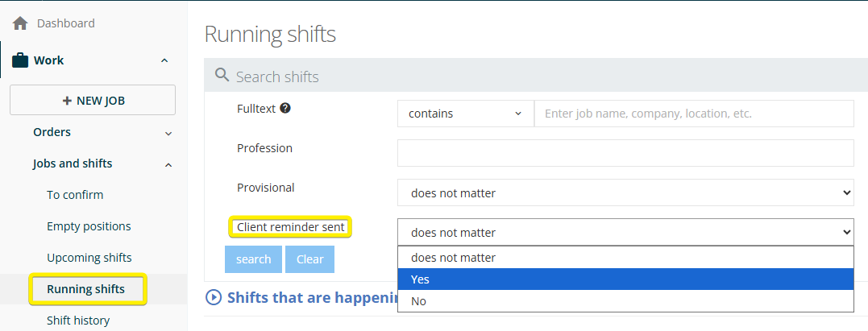Viewport: 868px width, 331px height.
Task: Collapse the Jobs and shifts chevron
Action: (x=168, y=164)
